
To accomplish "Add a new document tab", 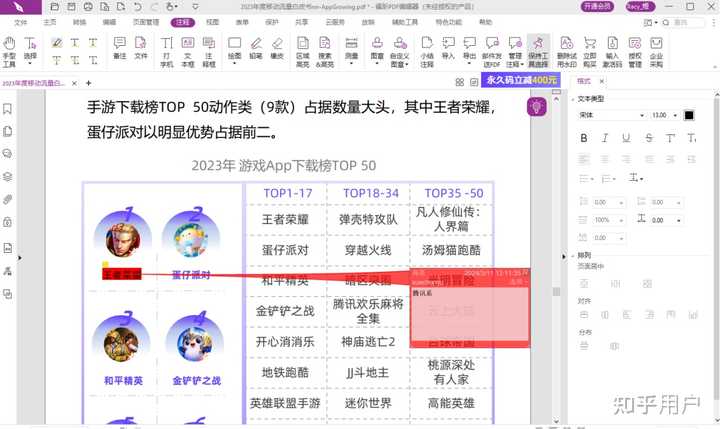I will click(89, 83).
